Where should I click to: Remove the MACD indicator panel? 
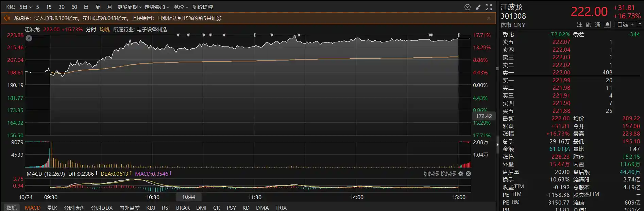[468, 174]
